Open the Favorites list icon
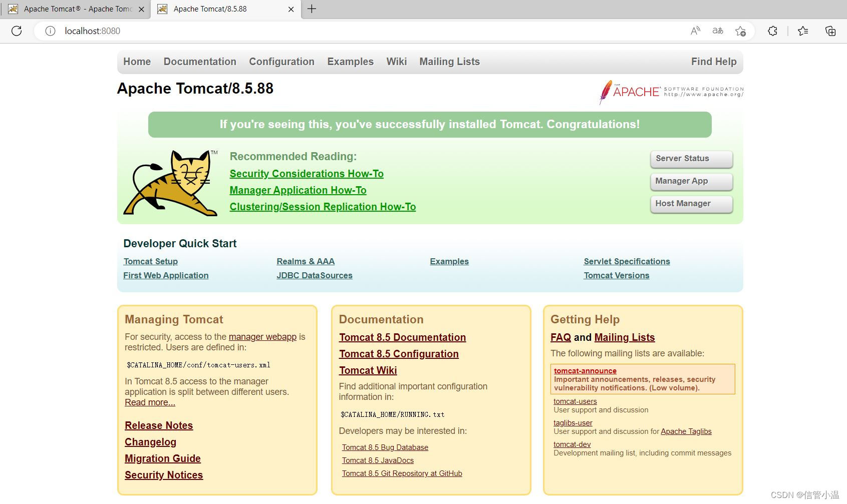 click(x=803, y=31)
